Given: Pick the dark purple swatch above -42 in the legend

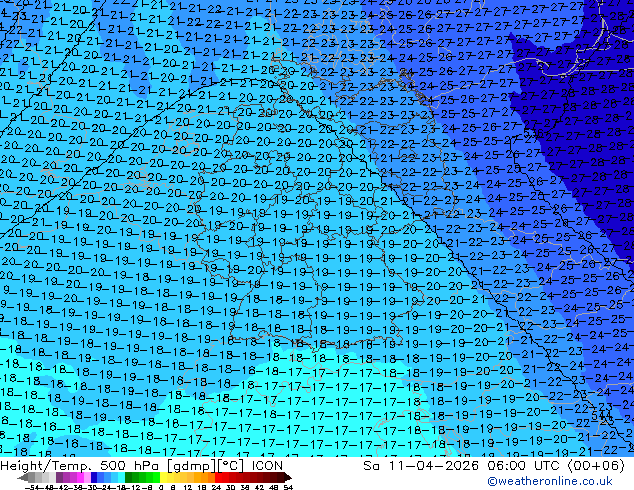Looking at the screenshot, I should point(59,477).
